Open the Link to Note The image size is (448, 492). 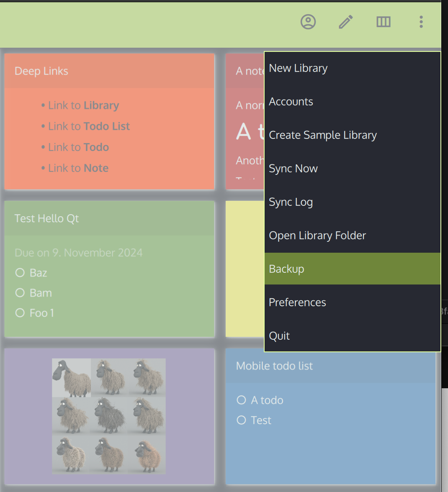tap(78, 168)
